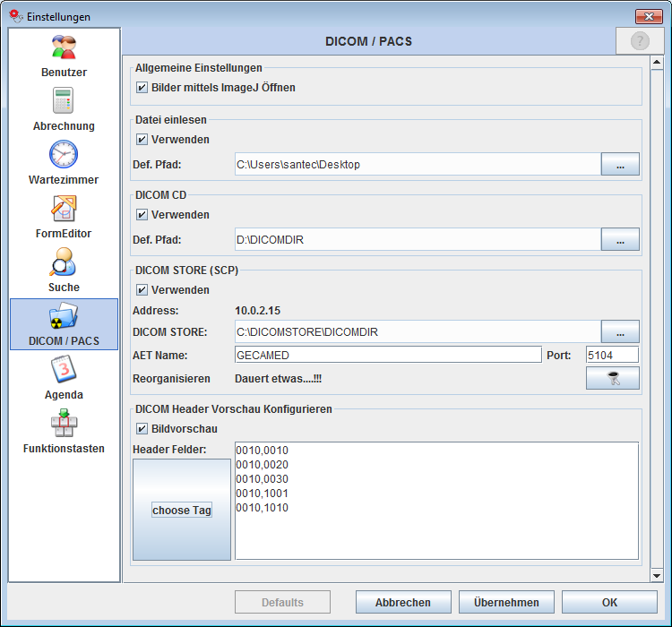The image size is (672, 627).
Task: Browse for DICOM STORE directory
Action: [x=620, y=332]
